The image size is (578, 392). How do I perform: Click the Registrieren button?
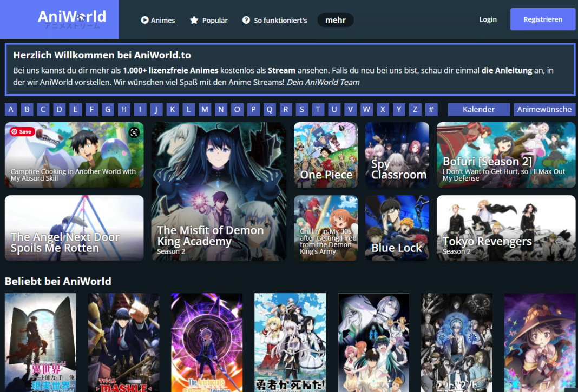pyautogui.click(x=542, y=19)
